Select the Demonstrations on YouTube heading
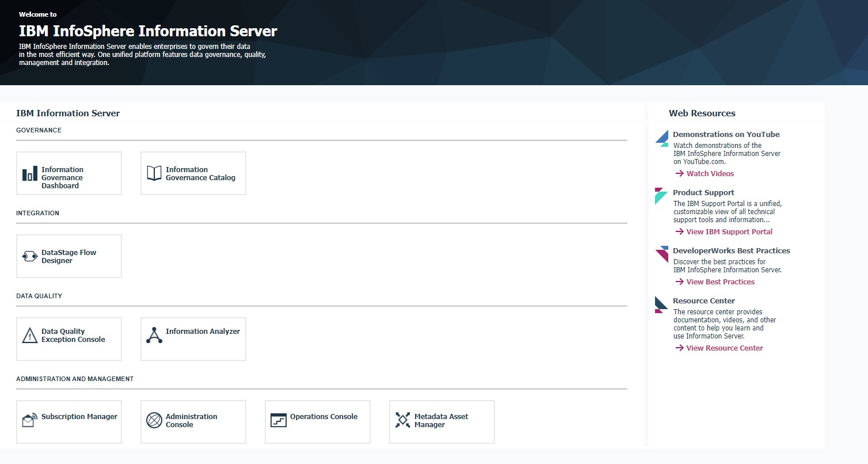The width and height of the screenshot is (868, 464). pos(726,134)
